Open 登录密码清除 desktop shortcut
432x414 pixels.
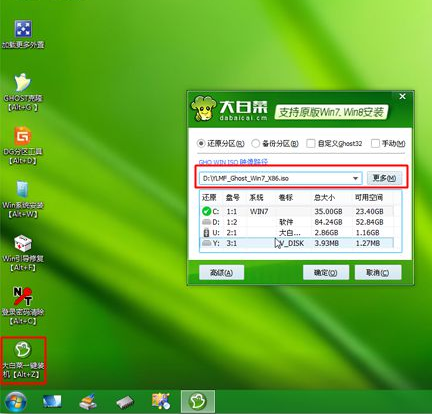(x=23, y=306)
